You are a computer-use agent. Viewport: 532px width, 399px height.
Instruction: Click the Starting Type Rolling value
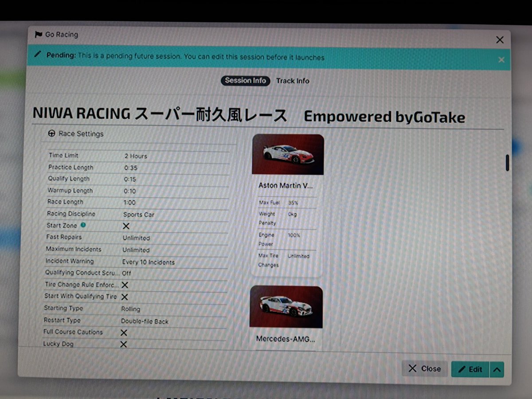coord(130,309)
